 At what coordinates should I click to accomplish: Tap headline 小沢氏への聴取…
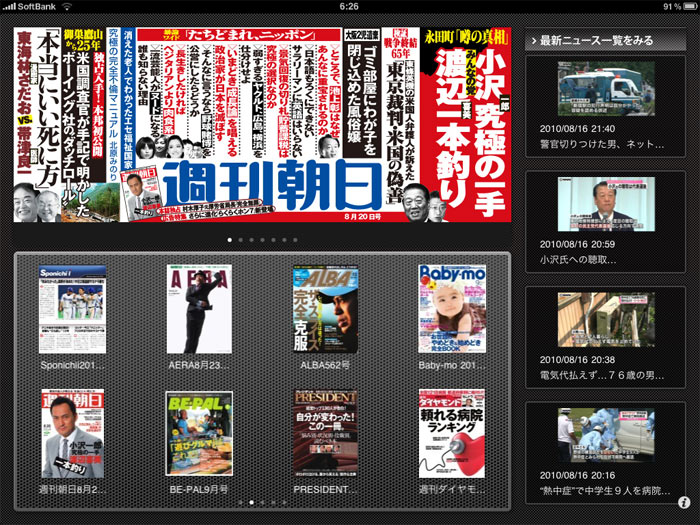click(578, 260)
